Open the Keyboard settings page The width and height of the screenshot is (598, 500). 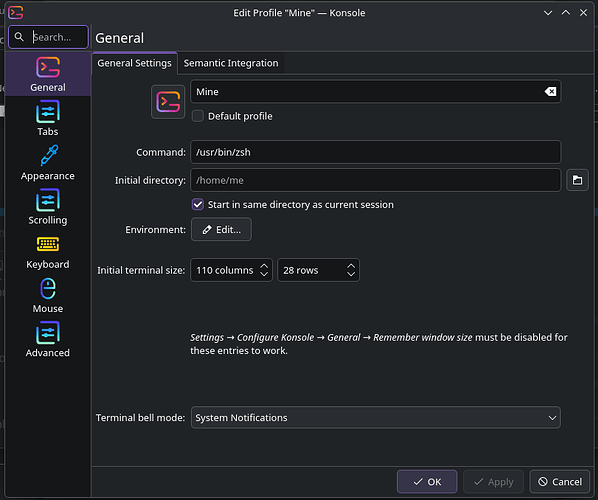(48, 251)
